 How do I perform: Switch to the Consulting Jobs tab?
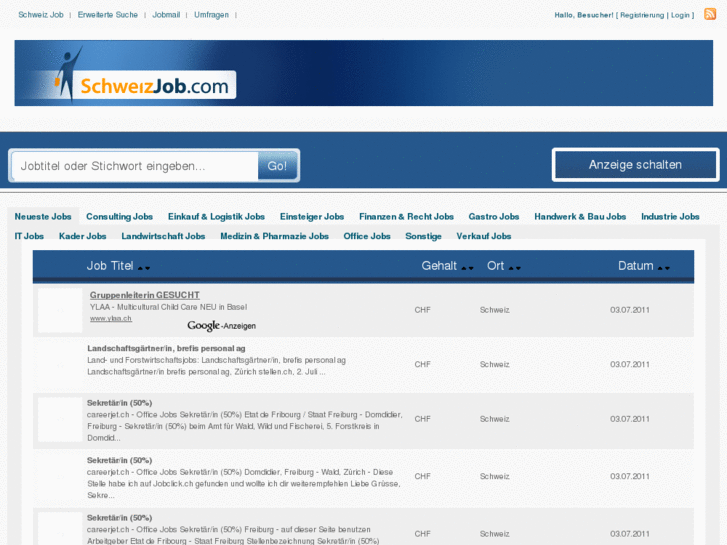pyautogui.click(x=119, y=217)
